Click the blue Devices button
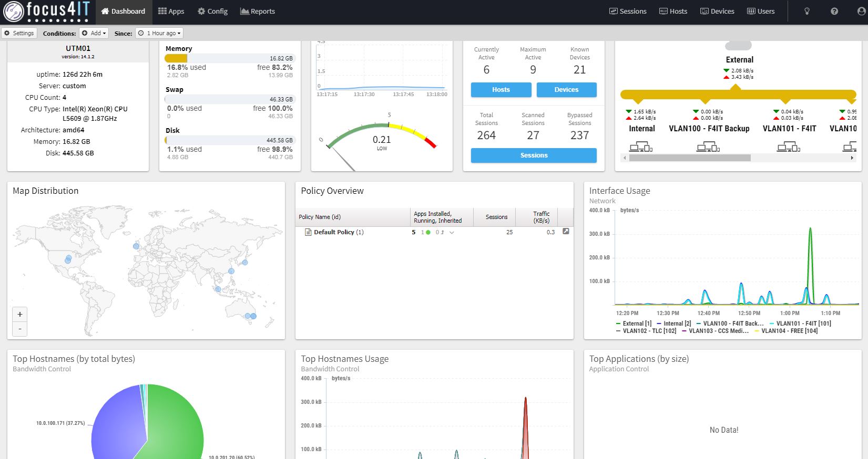The height and width of the screenshot is (459, 868). pos(566,90)
